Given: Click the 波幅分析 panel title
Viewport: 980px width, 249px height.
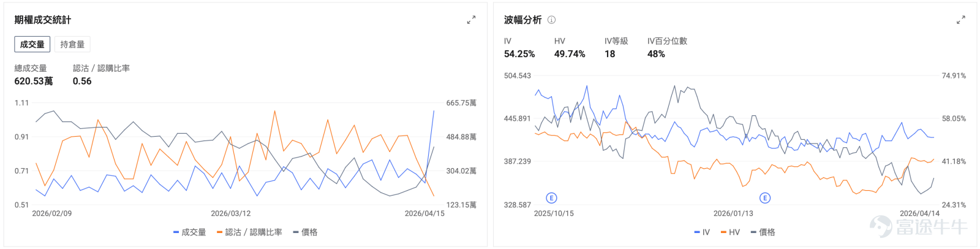Looking at the screenshot, I should tap(523, 20).
